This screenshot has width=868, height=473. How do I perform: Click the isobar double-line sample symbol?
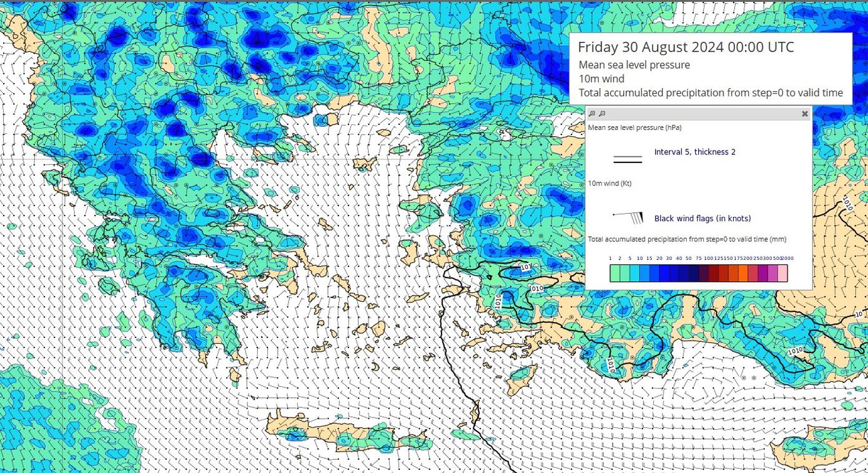pyautogui.click(x=628, y=159)
